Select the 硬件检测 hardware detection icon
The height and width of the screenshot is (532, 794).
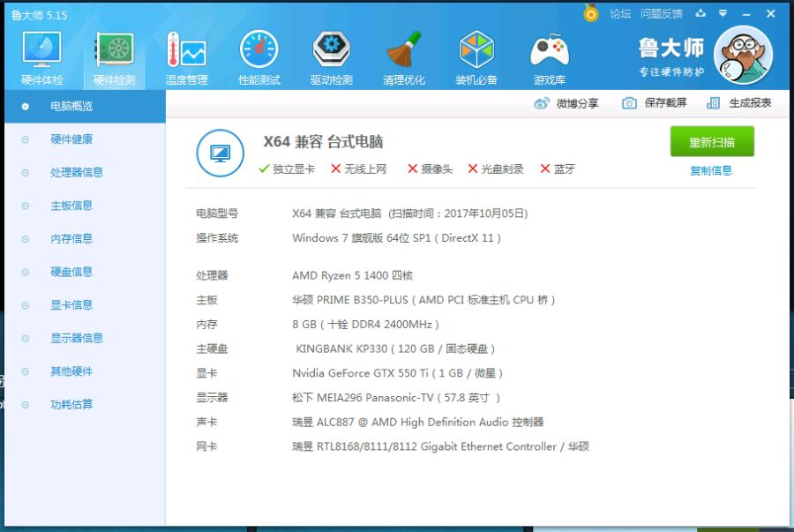point(115,57)
